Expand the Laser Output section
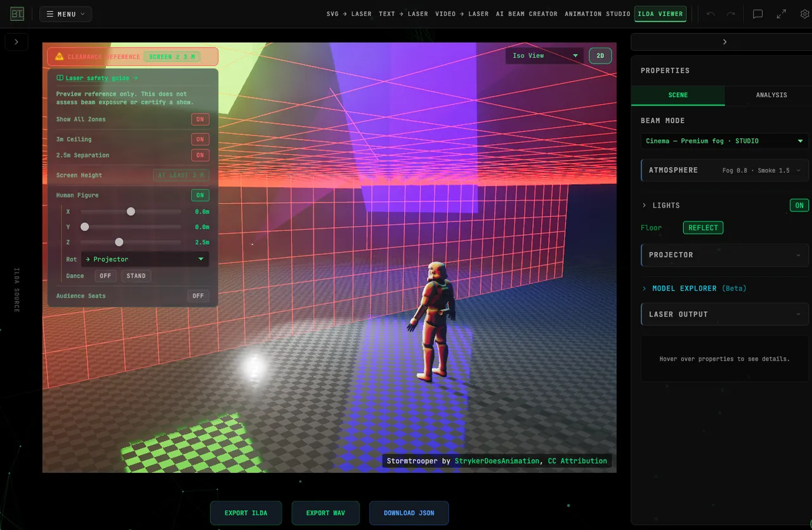Viewport: 812px width, 530px height. pos(724,314)
